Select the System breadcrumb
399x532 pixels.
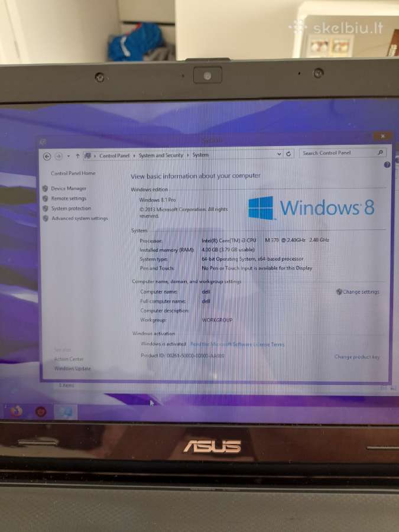(x=200, y=155)
